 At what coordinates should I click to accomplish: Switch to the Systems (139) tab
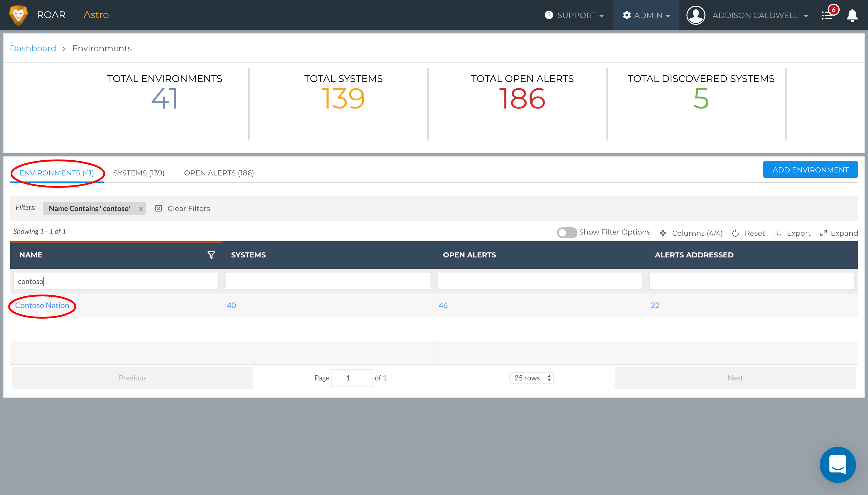pos(139,173)
